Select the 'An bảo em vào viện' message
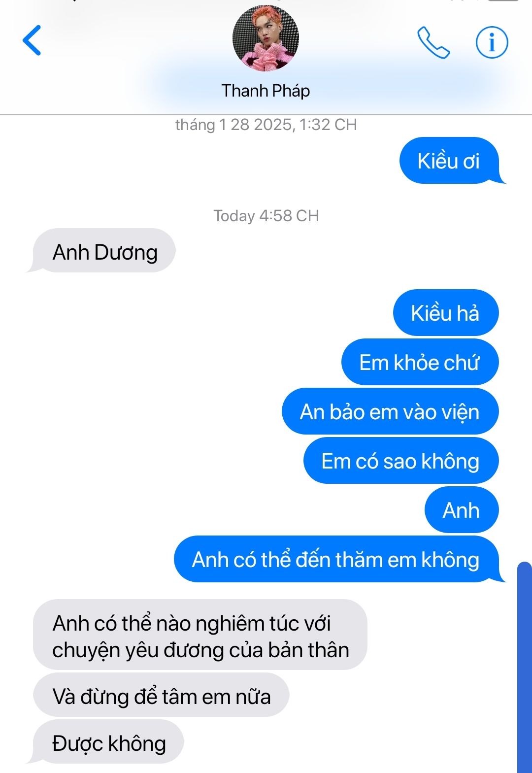Image resolution: width=532 pixels, height=773 pixels. (390, 411)
